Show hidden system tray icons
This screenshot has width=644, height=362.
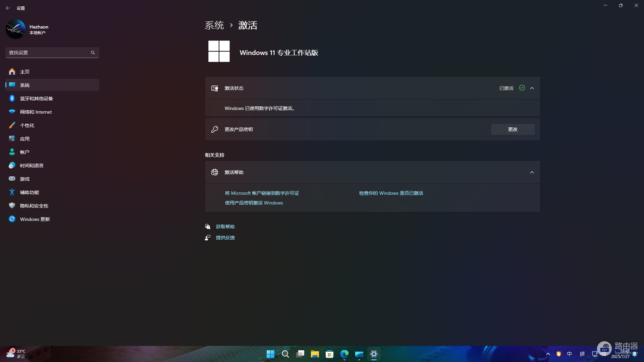pos(548,354)
